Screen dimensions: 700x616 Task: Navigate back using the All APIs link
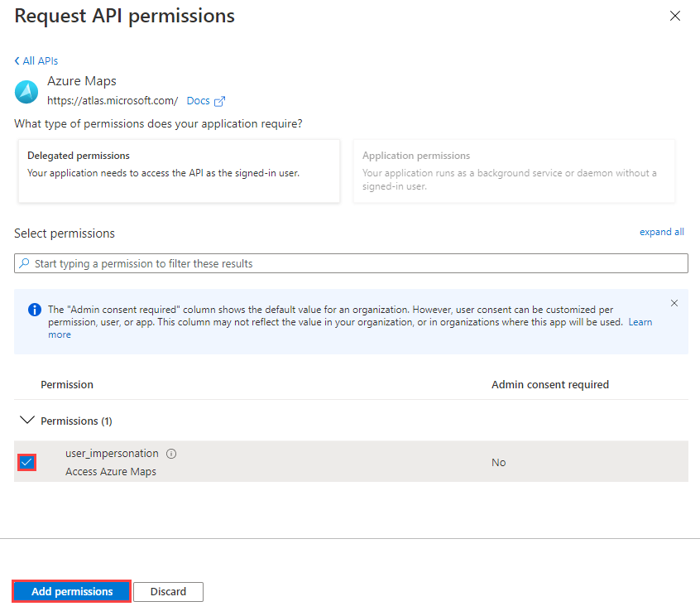40,60
